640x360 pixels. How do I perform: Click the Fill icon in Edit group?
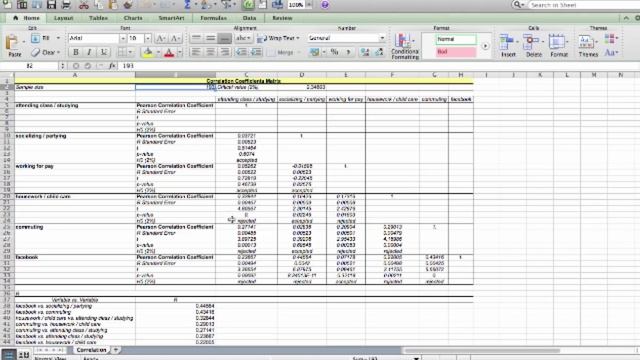tap(36, 38)
